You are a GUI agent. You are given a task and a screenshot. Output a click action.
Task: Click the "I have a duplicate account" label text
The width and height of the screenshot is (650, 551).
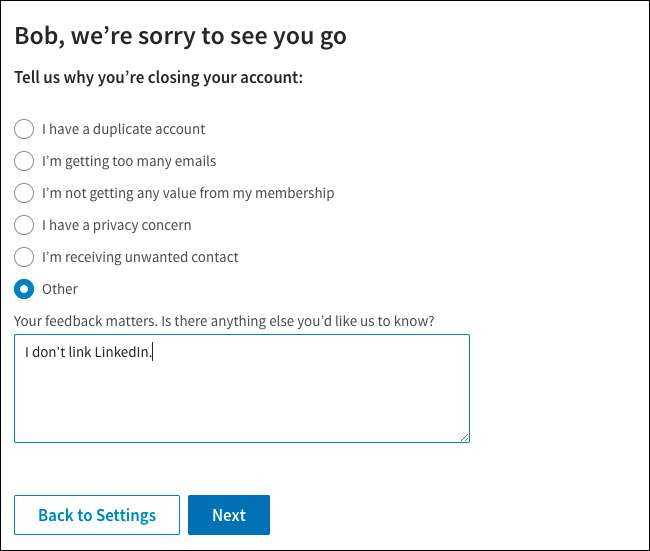(x=123, y=129)
